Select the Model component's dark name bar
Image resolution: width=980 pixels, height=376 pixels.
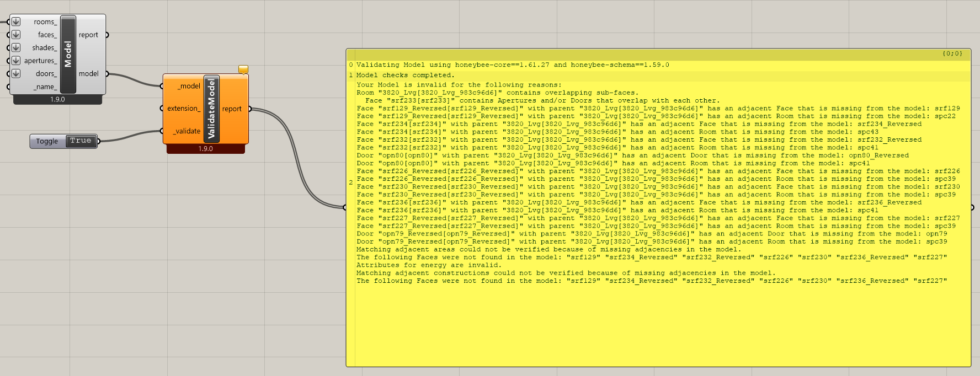(68, 54)
